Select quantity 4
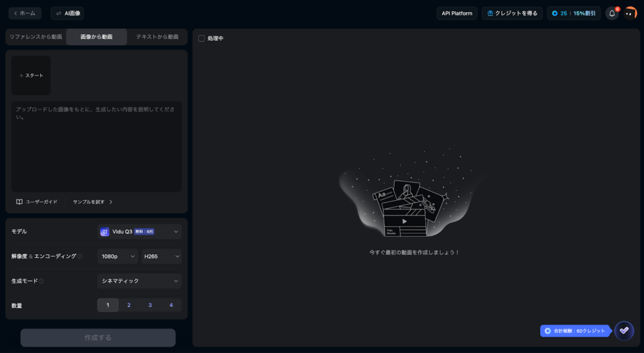This screenshot has height=353, width=644. point(171,305)
